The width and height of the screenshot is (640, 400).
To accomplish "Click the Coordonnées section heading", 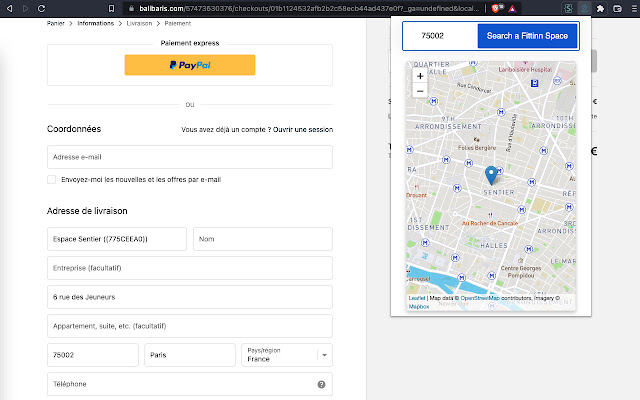I will point(74,129).
